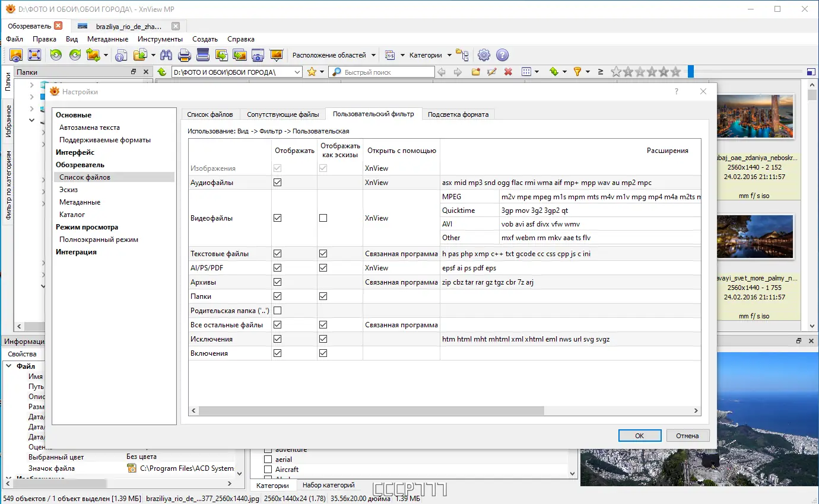Open the folder path combo box dropdown
Screen dimensions: 819x504
[297, 72]
